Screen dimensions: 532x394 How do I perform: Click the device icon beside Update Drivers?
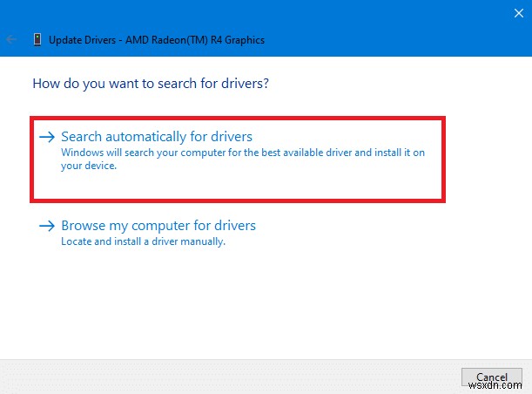37,39
